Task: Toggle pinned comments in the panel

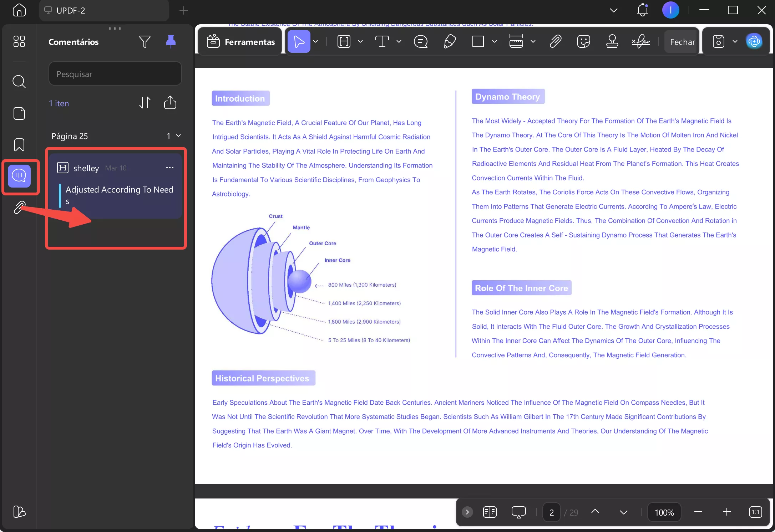Action: (171, 42)
